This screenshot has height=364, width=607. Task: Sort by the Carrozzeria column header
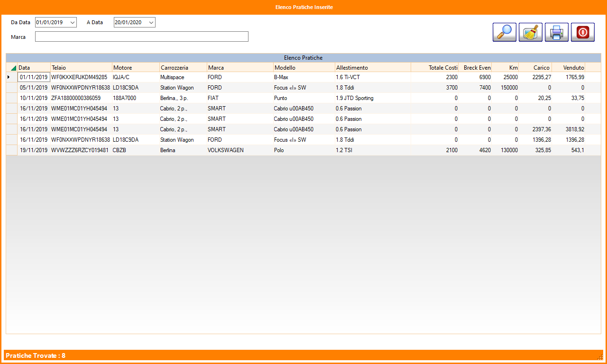(183, 67)
